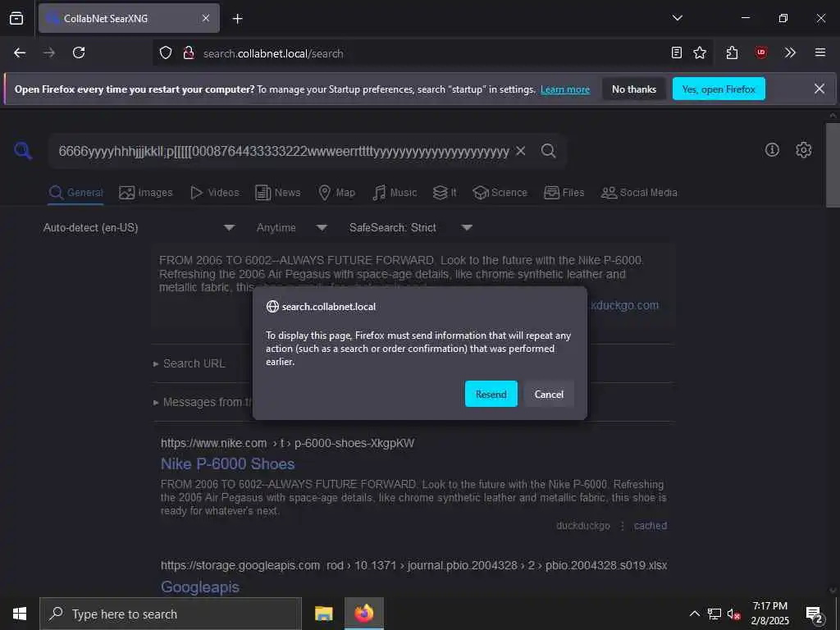Open the Firefox application menu
840x630 pixels.
coord(820,52)
